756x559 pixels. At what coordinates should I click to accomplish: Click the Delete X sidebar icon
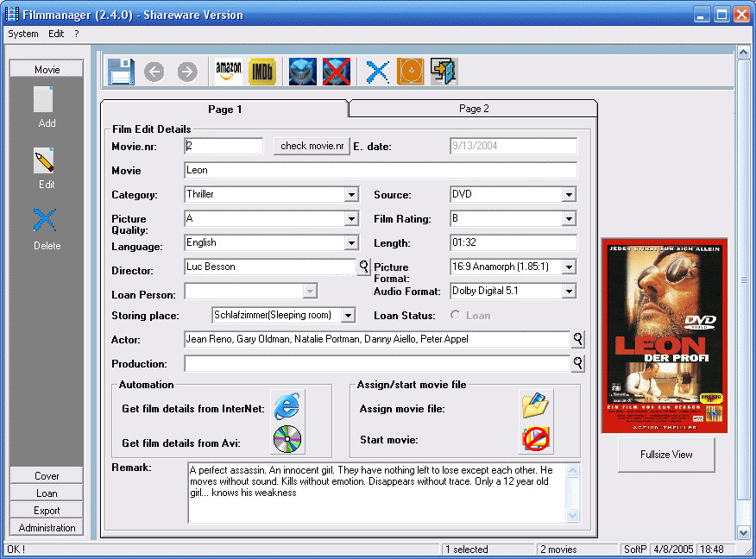click(x=44, y=220)
